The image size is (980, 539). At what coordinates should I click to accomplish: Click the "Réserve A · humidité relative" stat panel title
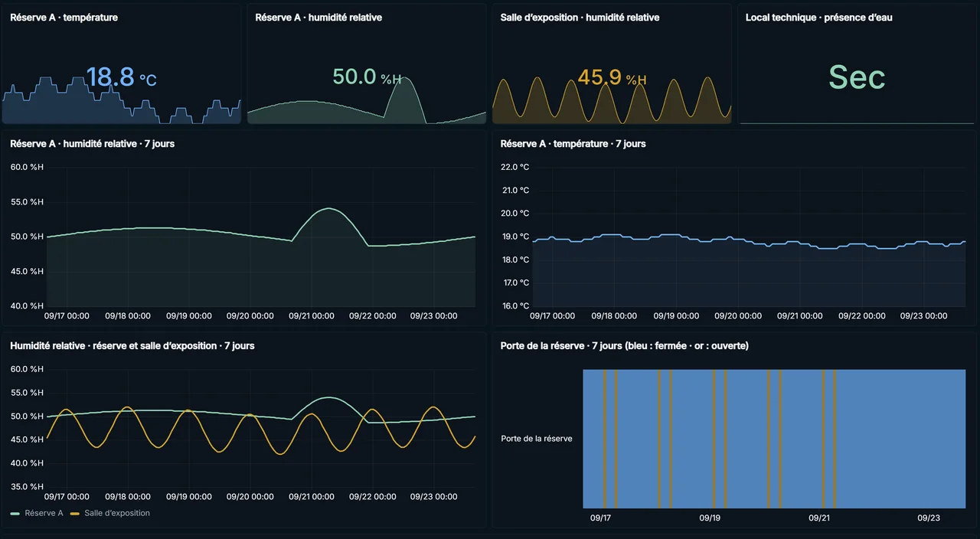click(318, 17)
